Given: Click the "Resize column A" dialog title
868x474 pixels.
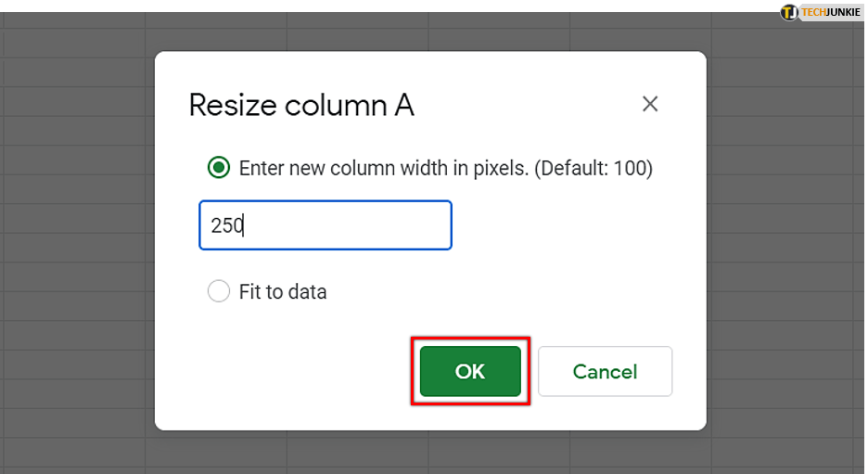Looking at the screenshot, I should (300, 105).
